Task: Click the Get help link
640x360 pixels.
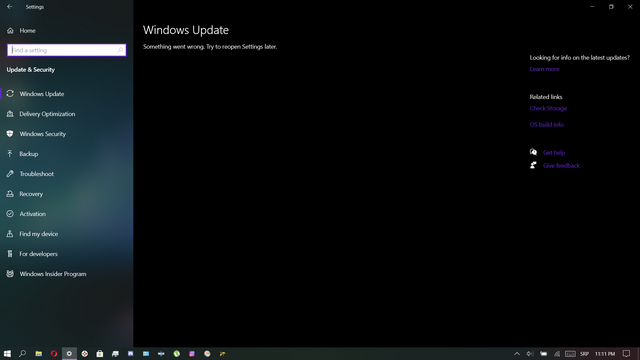Action: (x=554, y=153)
